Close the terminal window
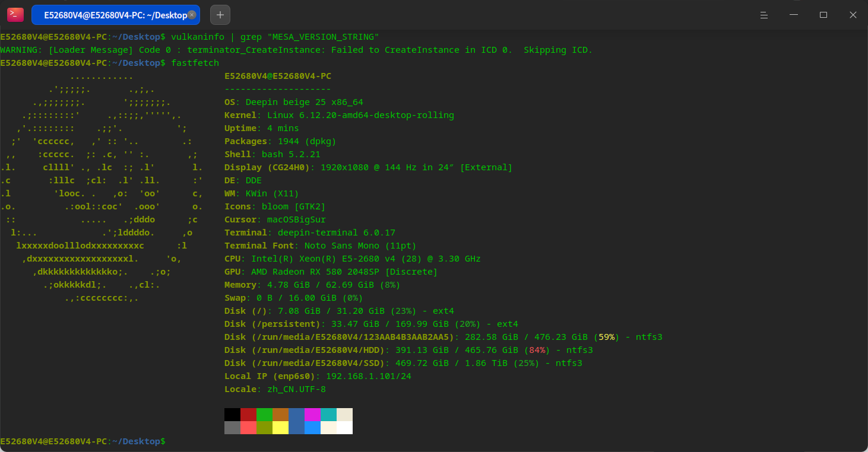The image size is (868, 452). pyautogui.click(x=853, y=15)
